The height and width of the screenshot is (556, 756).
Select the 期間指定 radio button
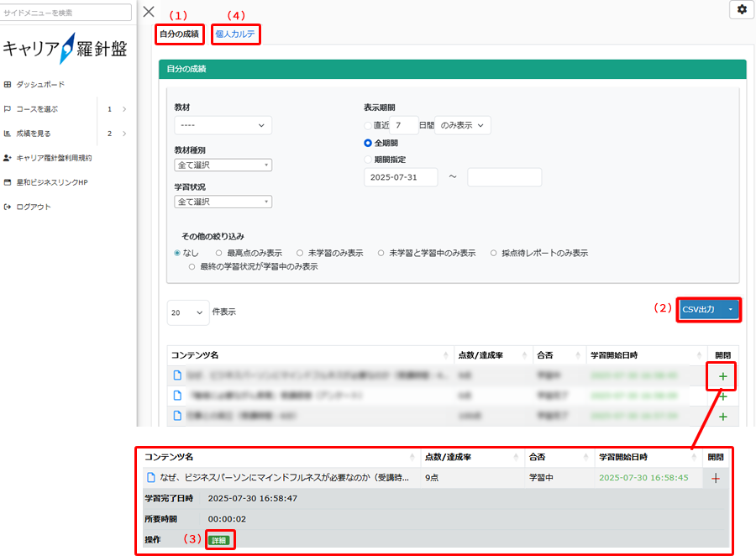coord(368,159)
